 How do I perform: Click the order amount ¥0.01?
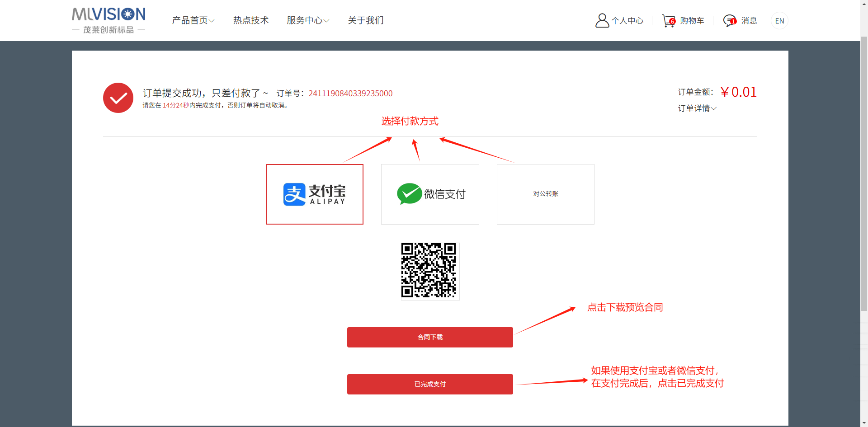739,92
